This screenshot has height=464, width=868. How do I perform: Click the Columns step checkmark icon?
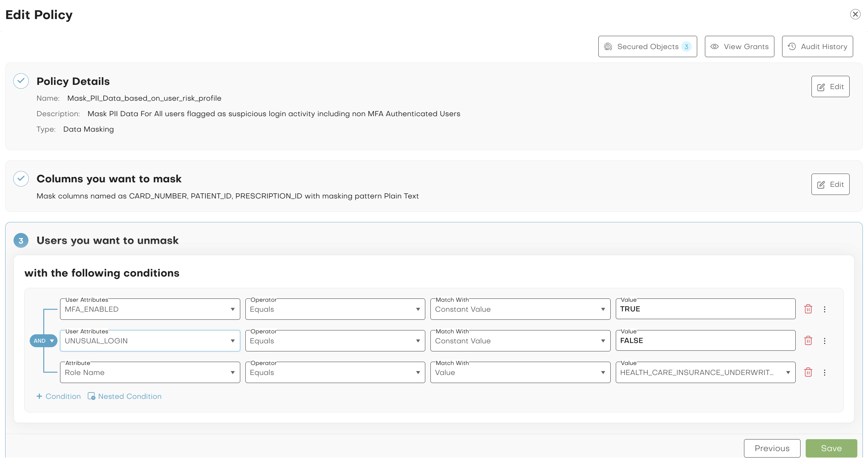pos(21,178)
